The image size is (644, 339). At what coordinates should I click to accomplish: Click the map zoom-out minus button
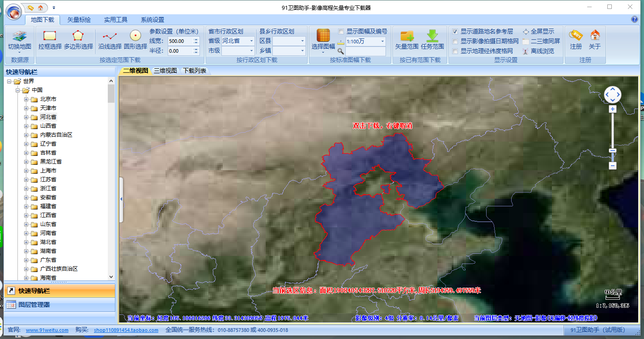coord(613,166)
